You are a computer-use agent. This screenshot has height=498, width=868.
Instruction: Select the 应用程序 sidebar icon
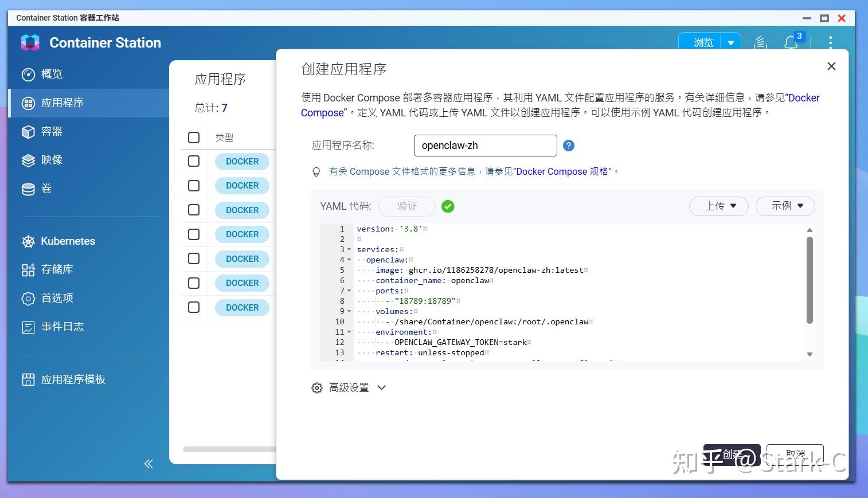28,103
